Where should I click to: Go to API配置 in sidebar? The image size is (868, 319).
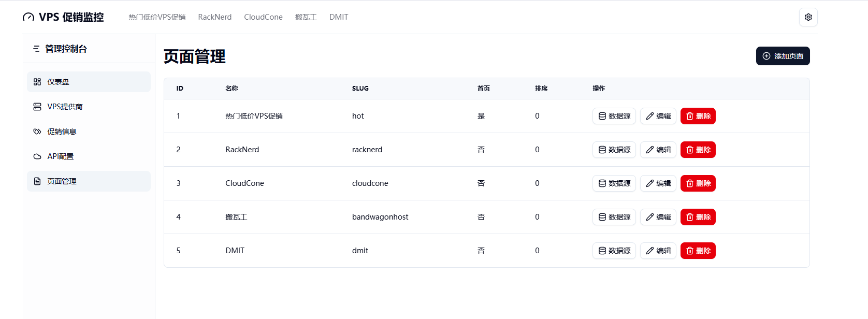click(x=89, y=156)
